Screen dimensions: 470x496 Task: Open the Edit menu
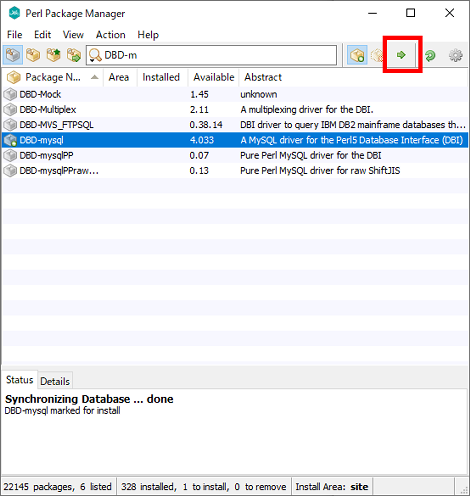click(42, 35)
